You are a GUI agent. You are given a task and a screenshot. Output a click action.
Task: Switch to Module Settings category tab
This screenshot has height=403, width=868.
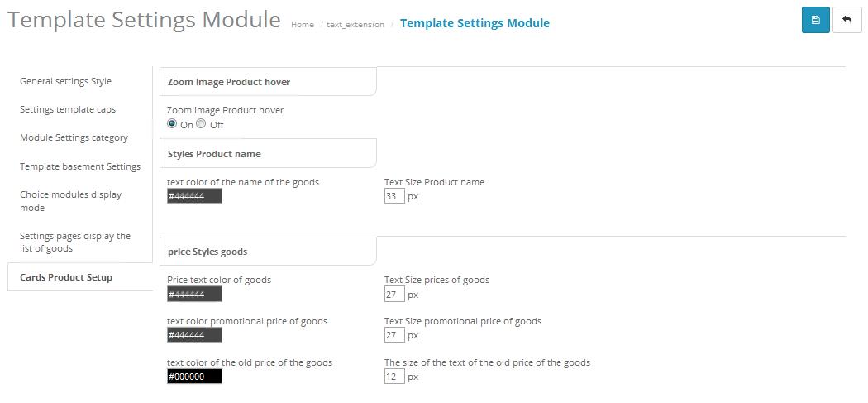[x=74, y=138]
